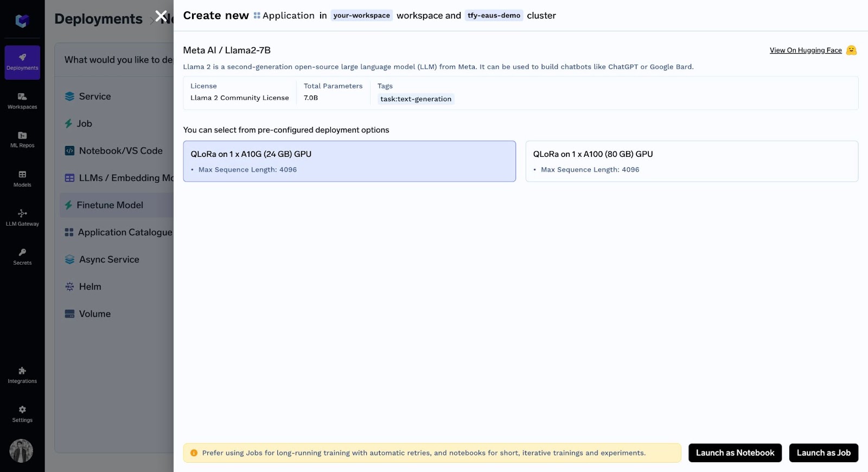Open the Deployments sidebar section
Screen dimensions: 868x472
coord(22,62)
